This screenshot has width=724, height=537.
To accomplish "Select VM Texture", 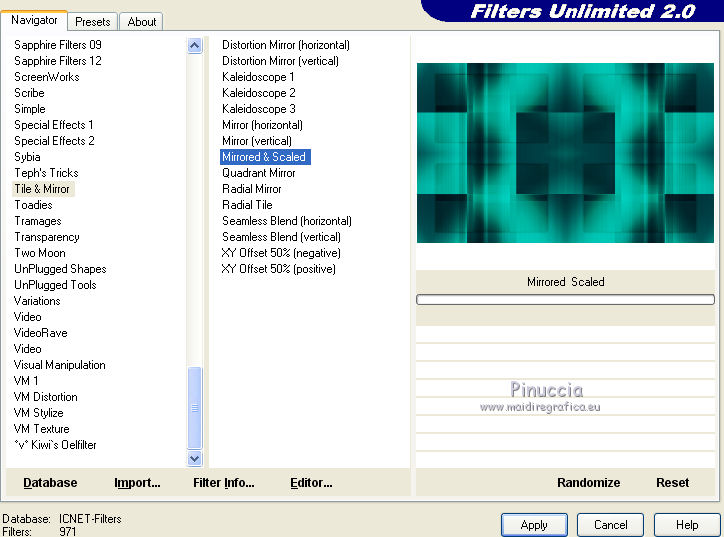I will [x=41, y=429].
